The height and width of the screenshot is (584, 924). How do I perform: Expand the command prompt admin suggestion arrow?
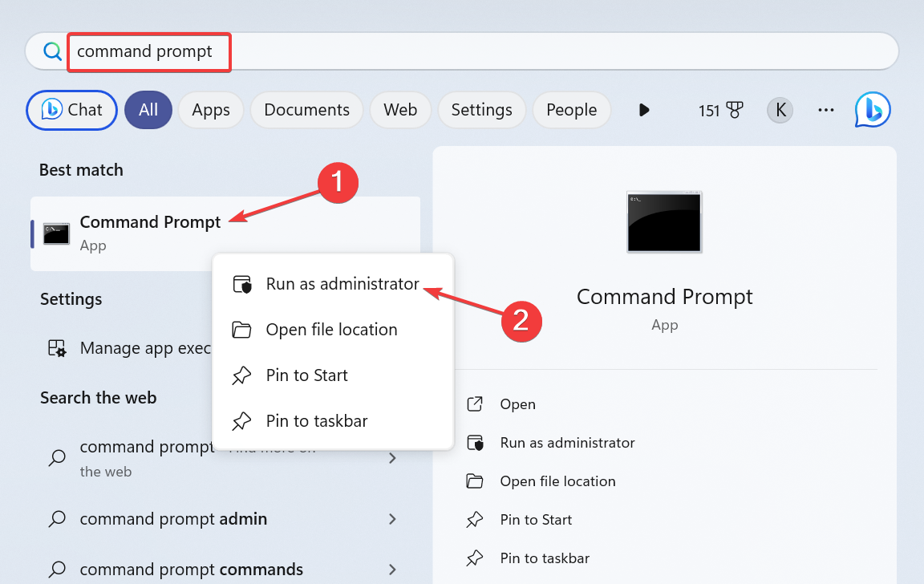pyautogui.click(x=392, y=519)
